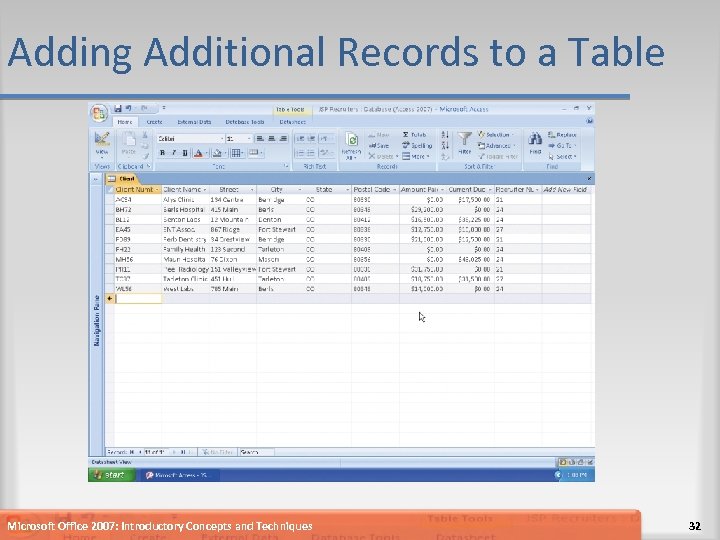Click the Bullets list icon in Rich Text

[x=311, y=153]
